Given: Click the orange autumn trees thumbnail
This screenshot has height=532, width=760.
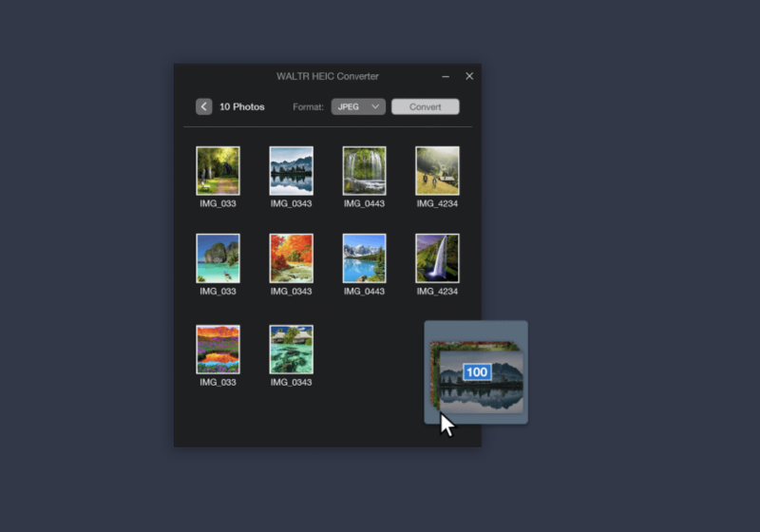Looking at the screenshot, I should (x=291, y=257).
